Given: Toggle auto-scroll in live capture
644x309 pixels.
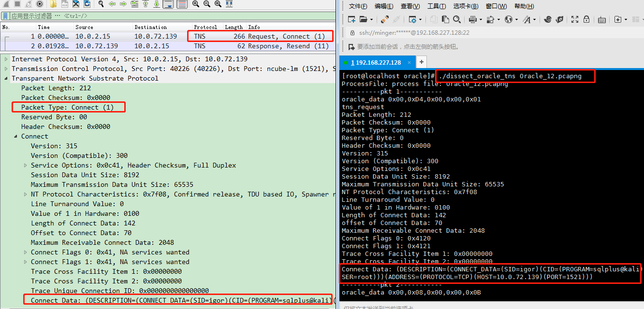Looking at the screenshot, I should coord(167,4).
